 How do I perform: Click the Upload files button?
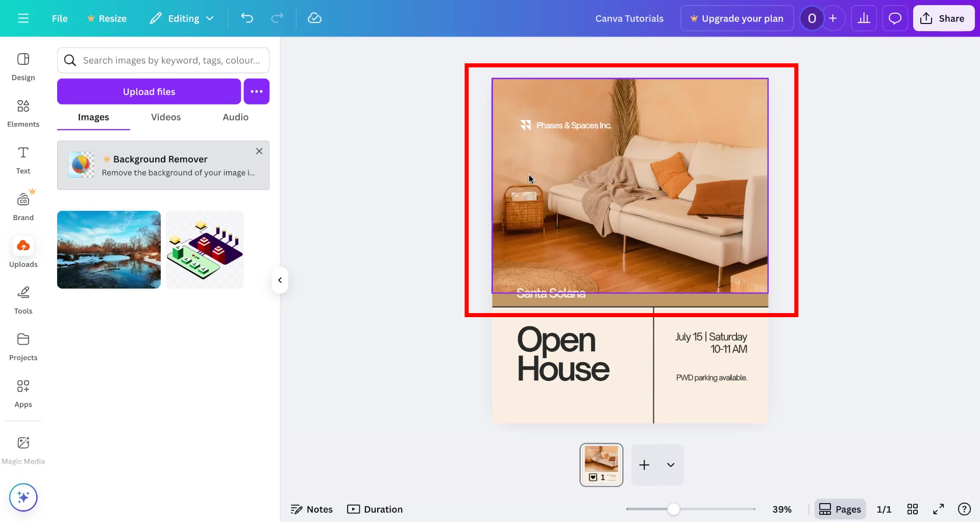(x=149, y=91)
